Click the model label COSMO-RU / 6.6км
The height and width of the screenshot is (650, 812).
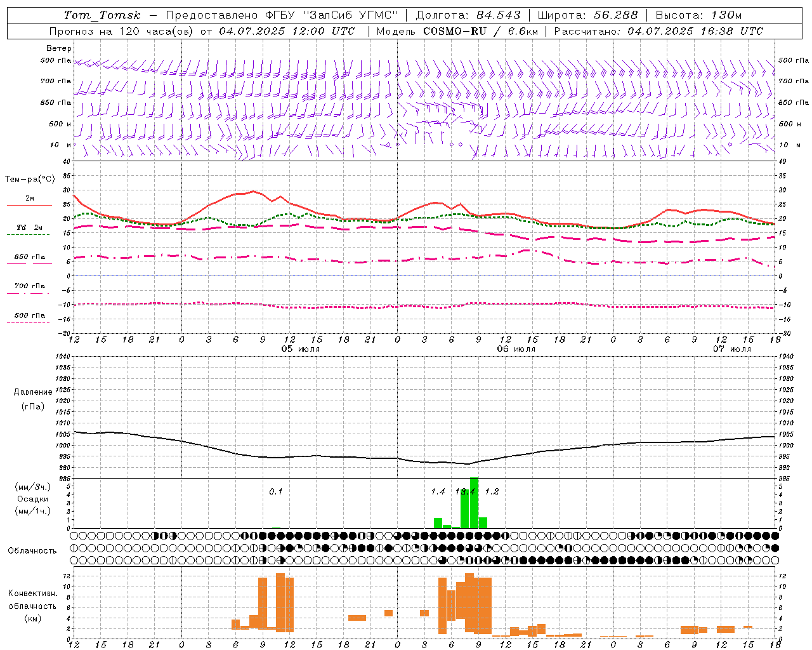[480, 31]
